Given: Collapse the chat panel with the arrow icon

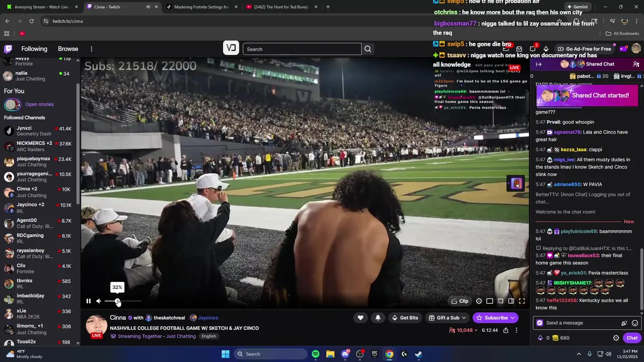Looking at the screenshot, I should pos(538,64).
